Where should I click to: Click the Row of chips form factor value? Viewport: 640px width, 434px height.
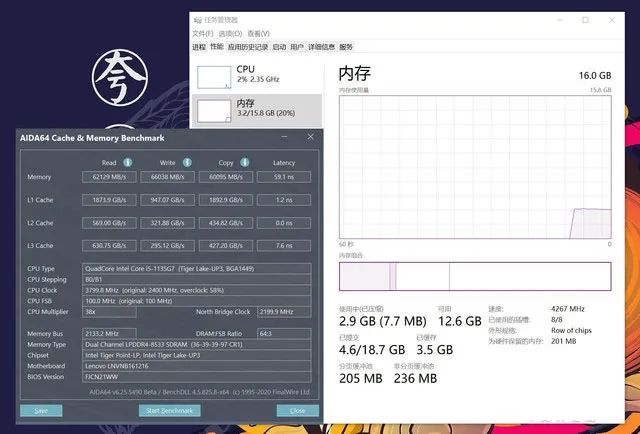571,330
